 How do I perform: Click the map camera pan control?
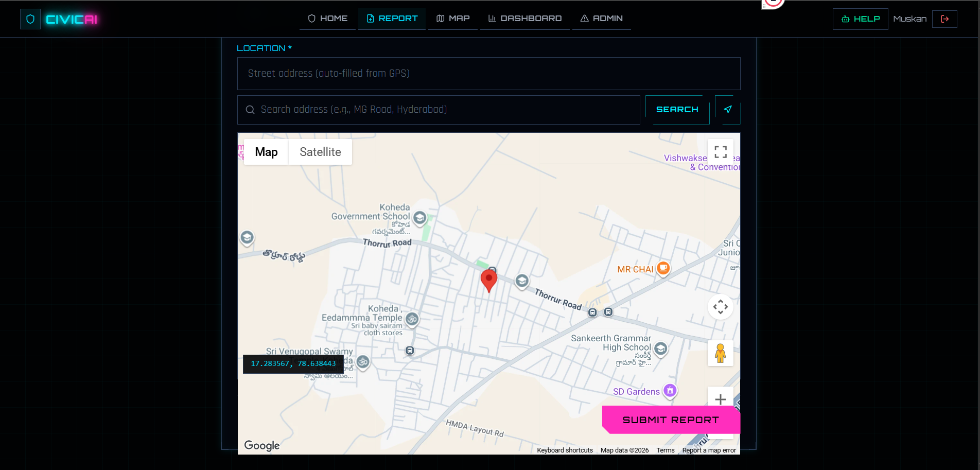(721, 307)
